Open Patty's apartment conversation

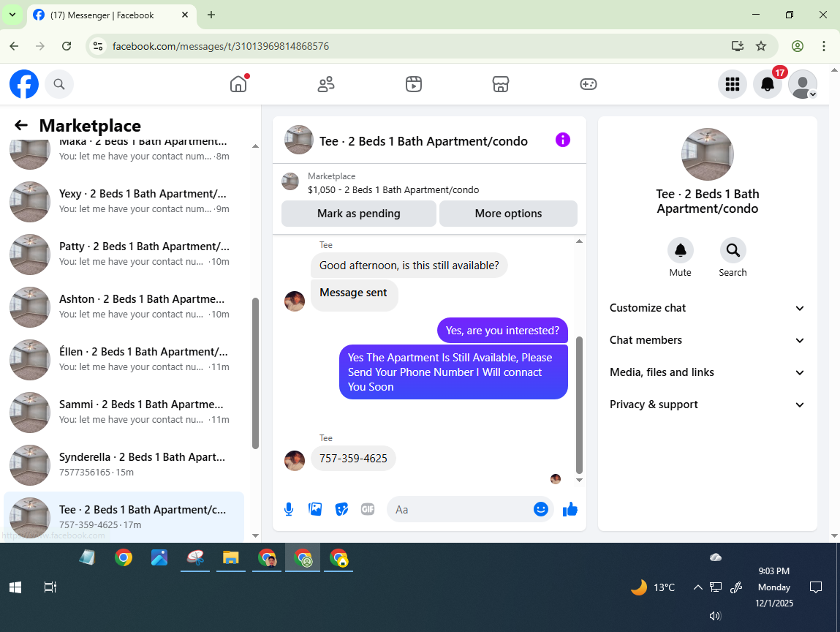(x=124, y=254)
